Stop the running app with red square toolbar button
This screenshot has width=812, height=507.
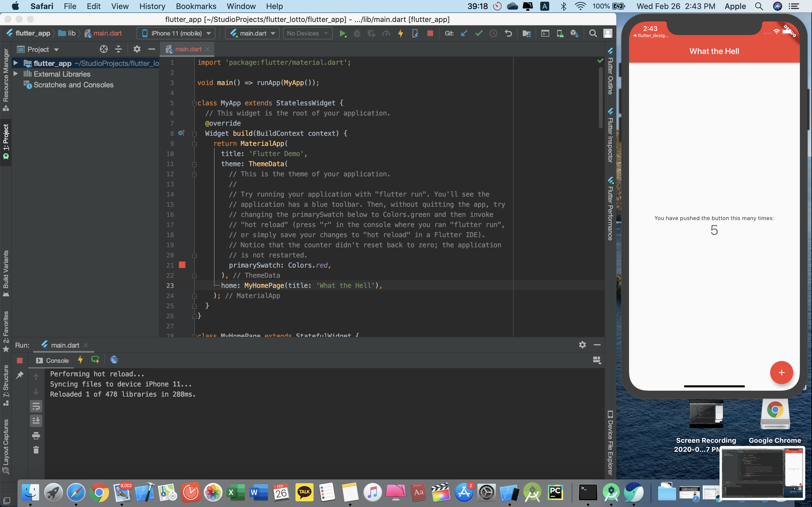(430, 33)
